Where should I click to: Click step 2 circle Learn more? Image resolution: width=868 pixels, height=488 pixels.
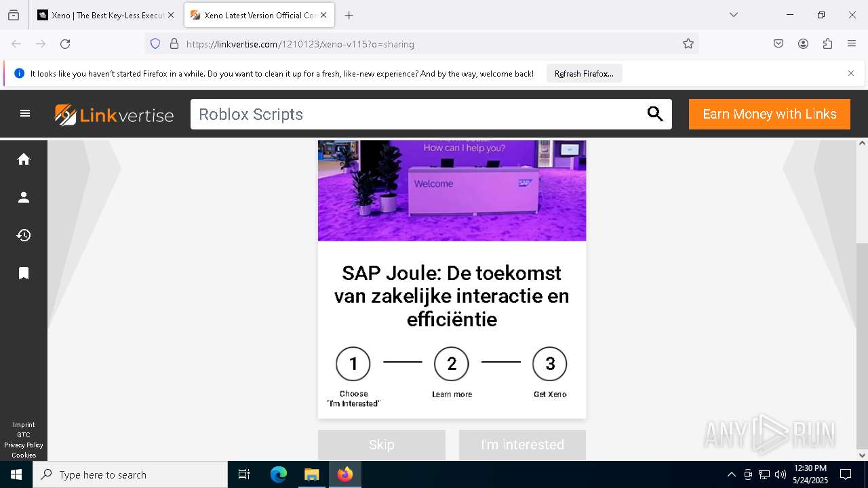point(452,364)
